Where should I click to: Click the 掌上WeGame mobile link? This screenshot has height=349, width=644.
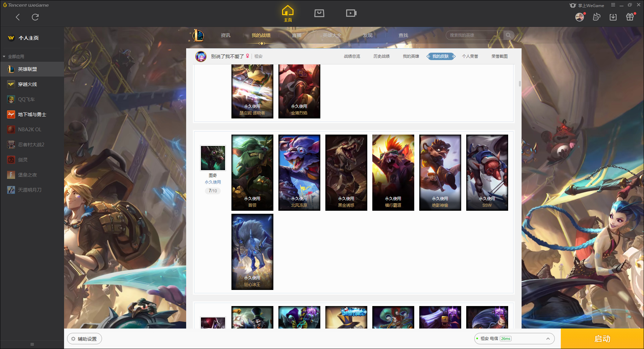(587, 5)
